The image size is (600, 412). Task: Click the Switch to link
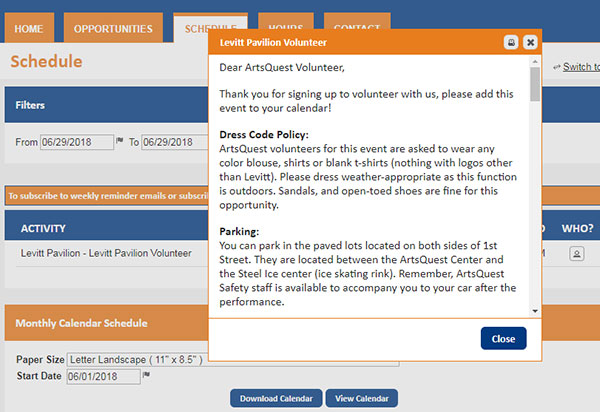point(581,67)
